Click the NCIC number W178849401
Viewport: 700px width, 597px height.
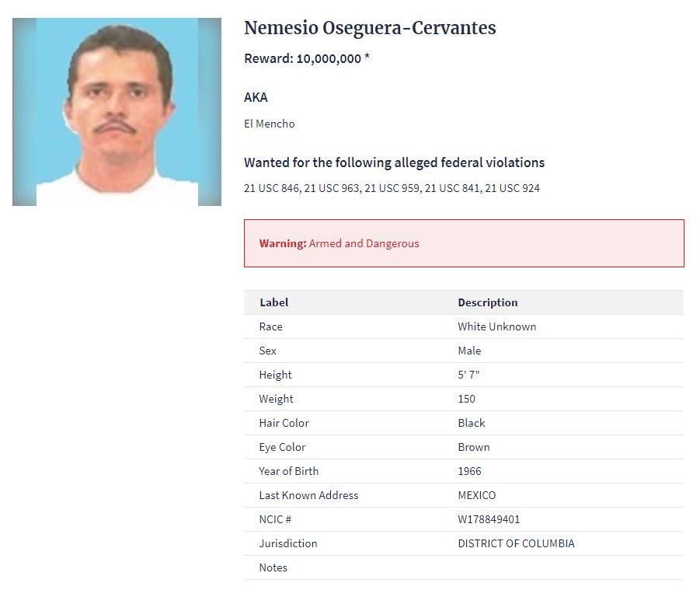click(489, 519)
